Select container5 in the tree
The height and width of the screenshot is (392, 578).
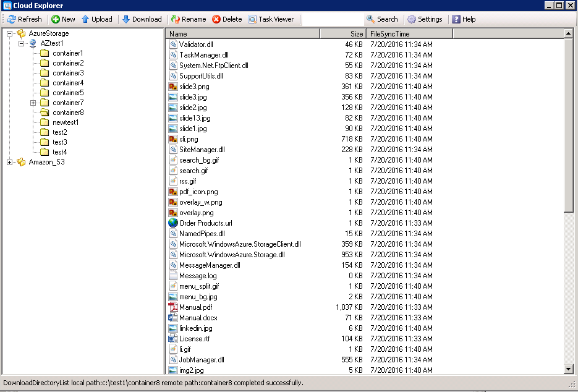(68, 93)
